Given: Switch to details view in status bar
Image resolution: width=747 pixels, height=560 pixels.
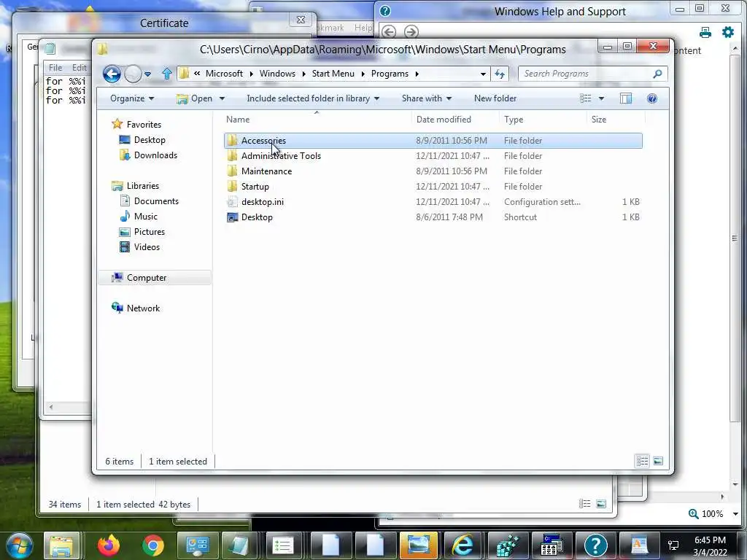Looking at the screenshot, I should 642,461.
